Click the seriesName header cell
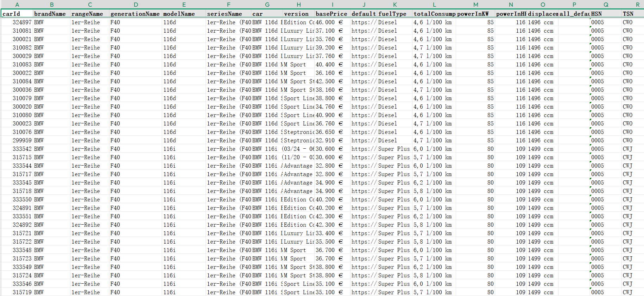This screenshot has width=644, height=296. pyautogui.click(x=228, y=14)
